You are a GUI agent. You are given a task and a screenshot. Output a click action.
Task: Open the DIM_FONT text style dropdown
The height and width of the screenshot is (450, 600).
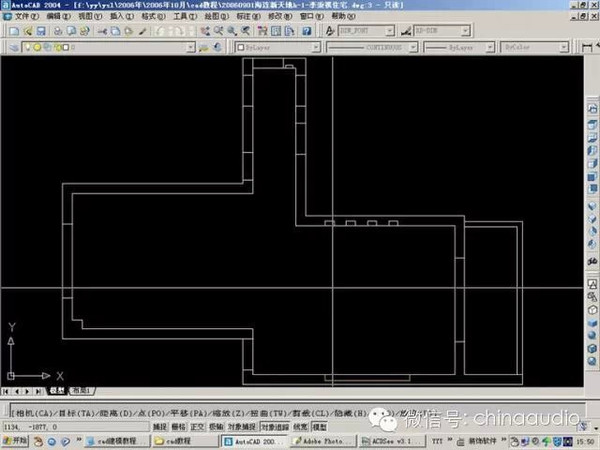tap(390, 31)
